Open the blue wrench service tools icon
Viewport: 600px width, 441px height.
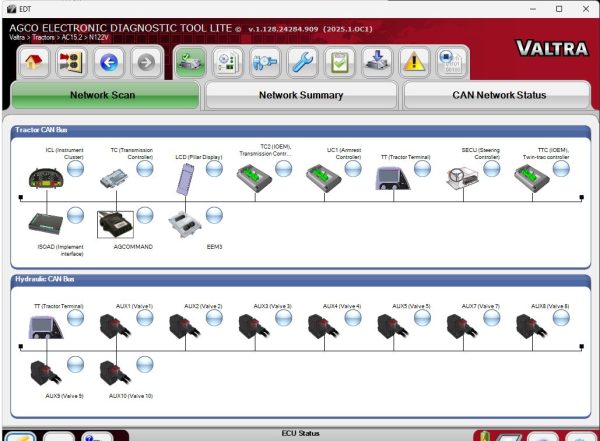point(302,62)
